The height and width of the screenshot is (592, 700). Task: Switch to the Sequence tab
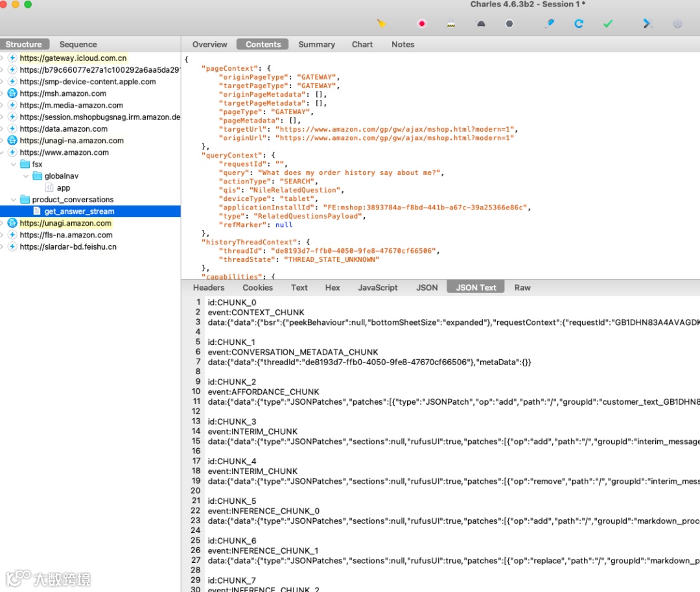click(78, 44)
